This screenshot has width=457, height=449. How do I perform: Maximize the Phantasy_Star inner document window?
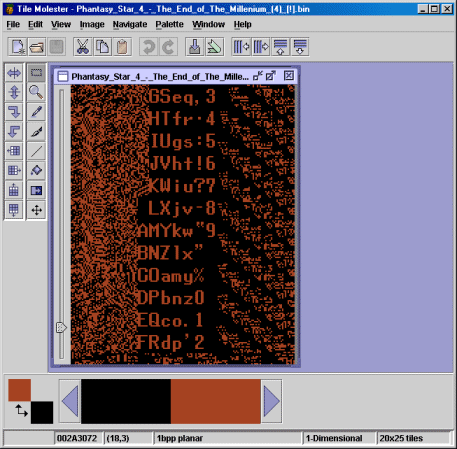pos(271,76)
